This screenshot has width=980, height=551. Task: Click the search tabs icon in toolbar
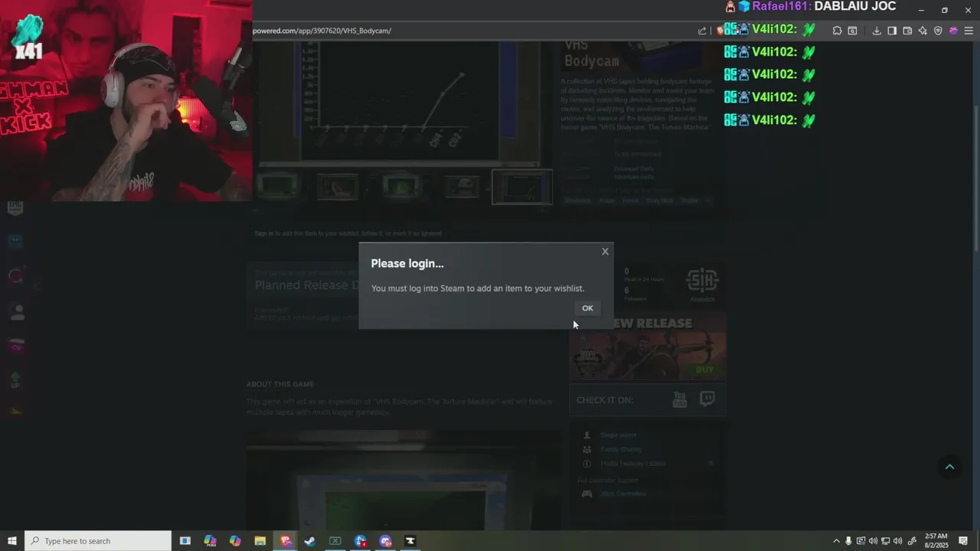[852, 31]
